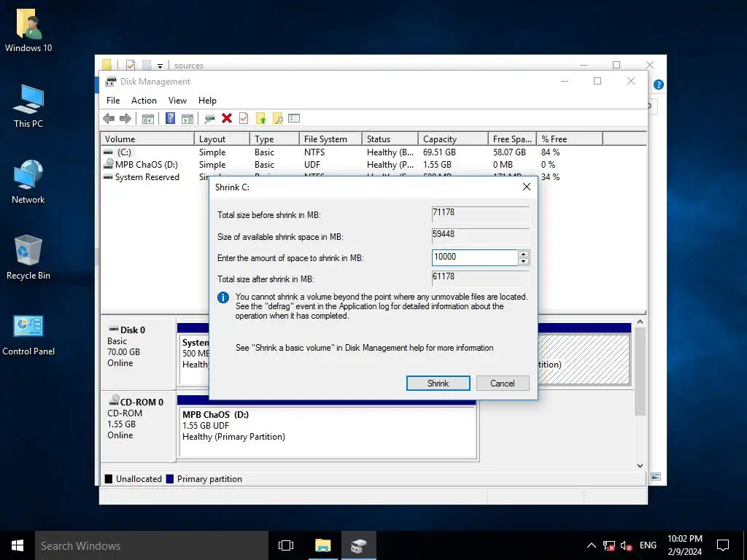Increase shrink amount with the up spinner
Screen dimensions: 747x560
coord(523,254)
